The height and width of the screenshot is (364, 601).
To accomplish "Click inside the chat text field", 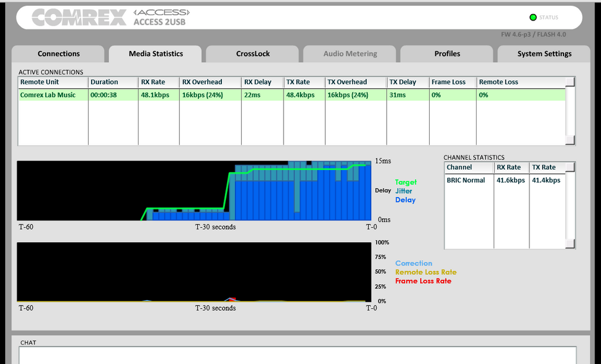I will click(x=298, y=355).
